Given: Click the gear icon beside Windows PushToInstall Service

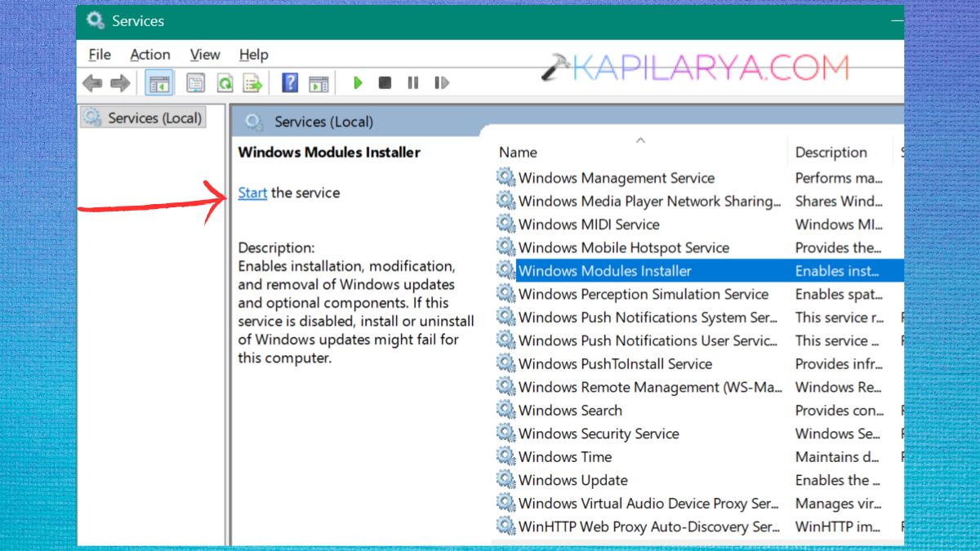Looking at the screenshot, I should click(x=506, y=363).
